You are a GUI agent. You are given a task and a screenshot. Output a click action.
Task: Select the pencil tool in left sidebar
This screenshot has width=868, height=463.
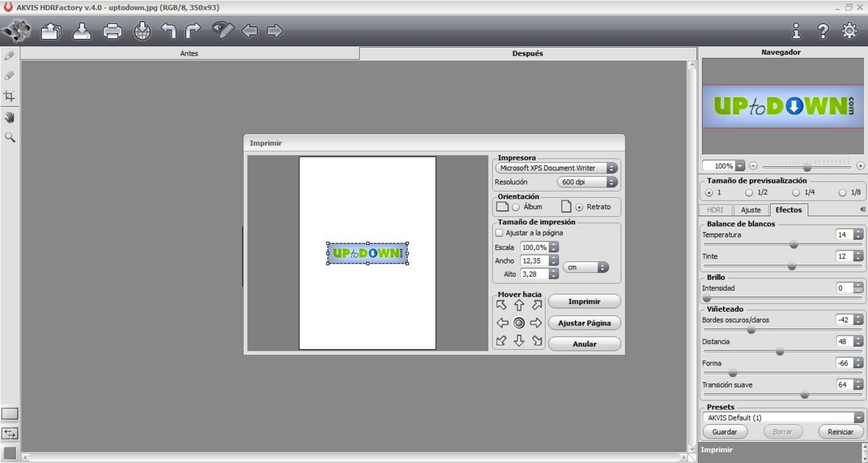[9, 56]
